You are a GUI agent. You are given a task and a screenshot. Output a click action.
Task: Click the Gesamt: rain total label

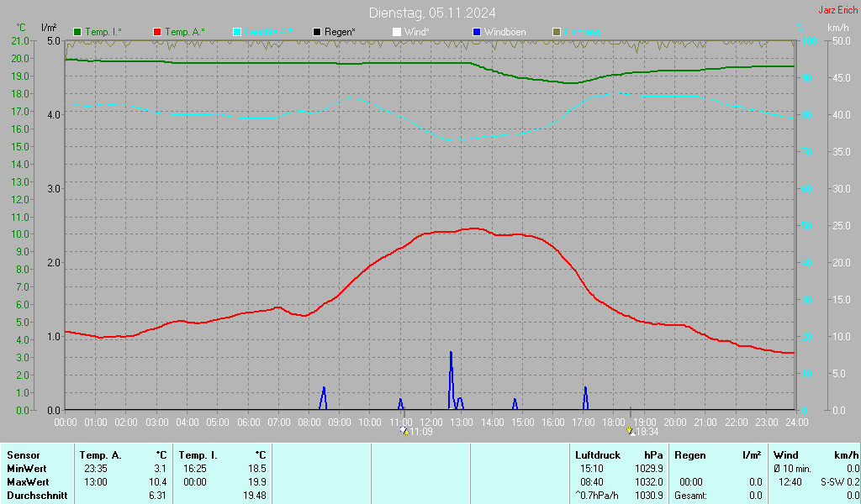pyautogui.click(x=691, y=496)
